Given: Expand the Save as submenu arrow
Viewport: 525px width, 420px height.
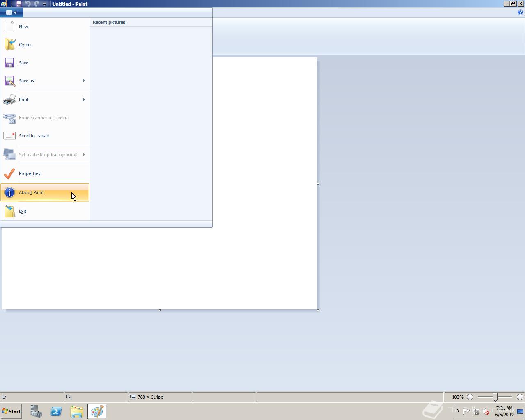Looking at the screenshot, I should [84, 81].
